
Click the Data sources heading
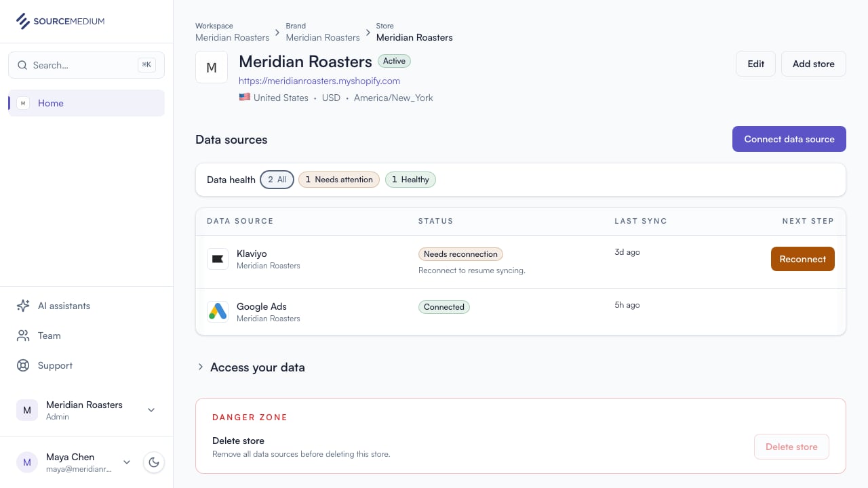(x=231, y=140)
